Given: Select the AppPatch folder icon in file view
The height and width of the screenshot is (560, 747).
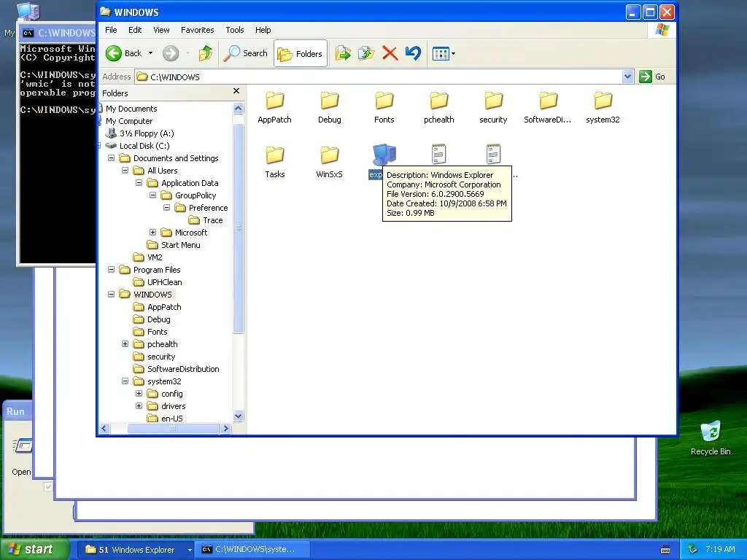Looking at the screenshot, I should coord(274,101).
